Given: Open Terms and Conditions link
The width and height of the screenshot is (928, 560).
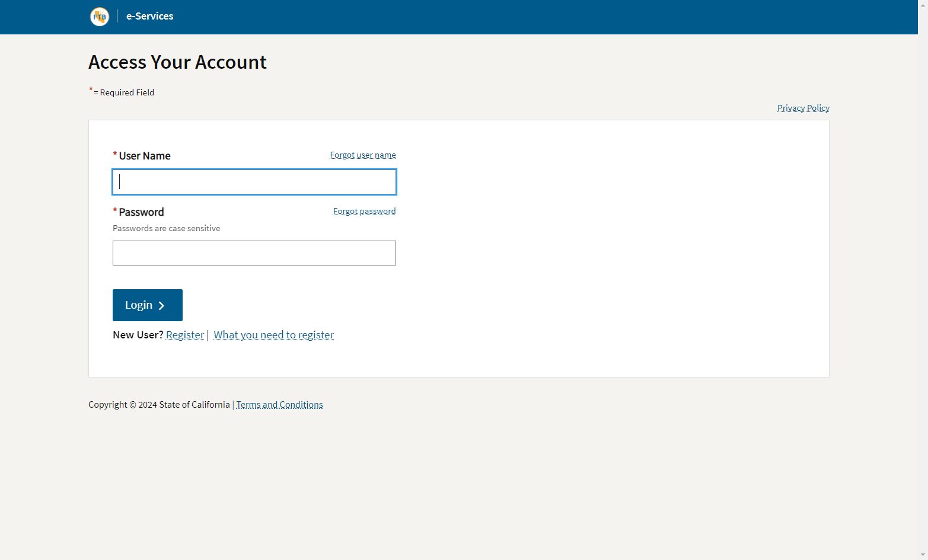Looking at the screenshot, I should pyautogui.click(x=279, y=405).
